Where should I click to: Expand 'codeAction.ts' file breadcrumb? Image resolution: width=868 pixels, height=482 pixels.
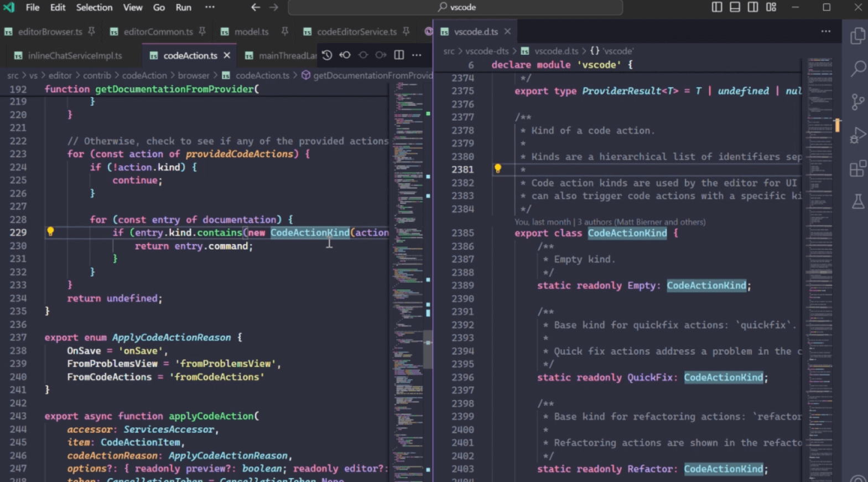tap(256, 75)
